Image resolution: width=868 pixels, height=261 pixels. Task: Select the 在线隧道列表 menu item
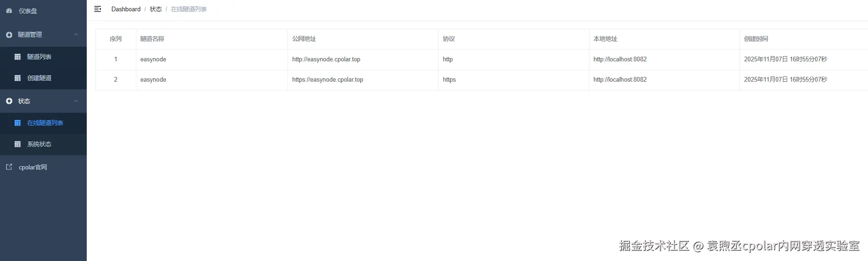[43, 123]
